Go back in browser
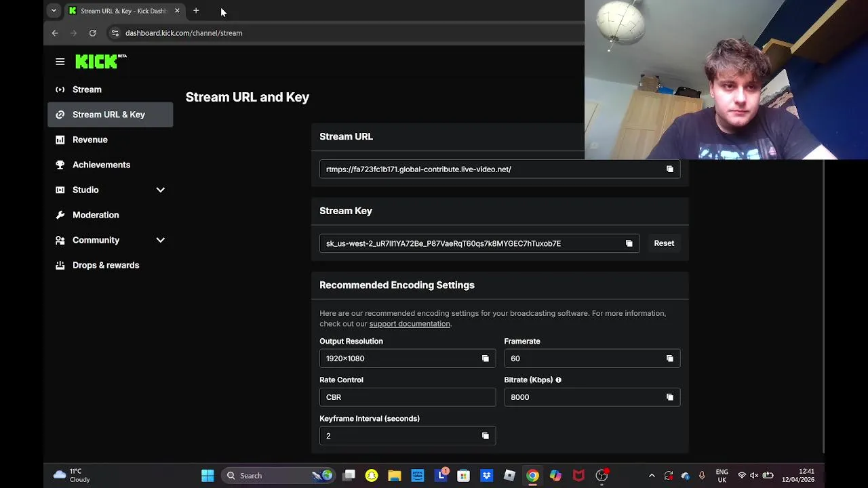 pos(55,33)
